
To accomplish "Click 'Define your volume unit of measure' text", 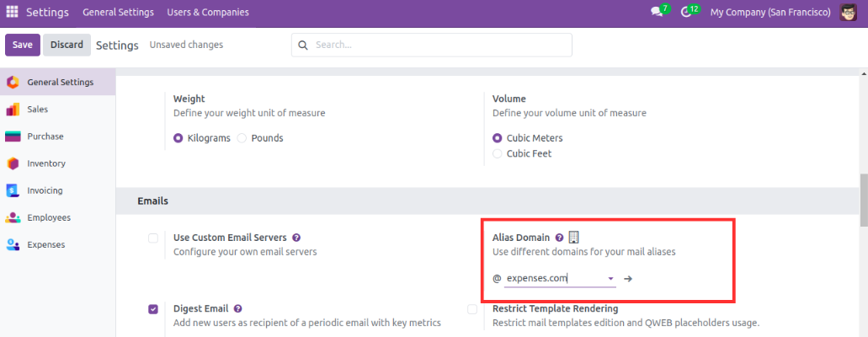I will coord(569,113).
